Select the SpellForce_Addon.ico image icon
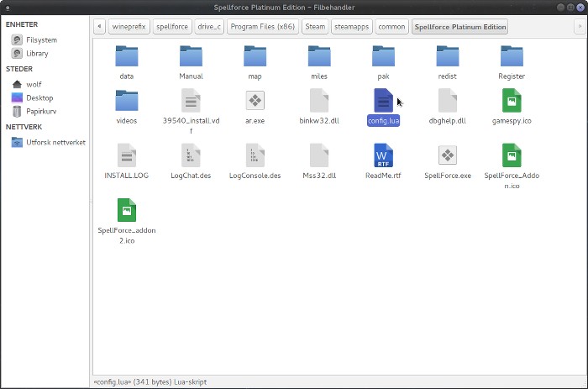The width and height of the screenshot is (588, 389). [512, 155]
